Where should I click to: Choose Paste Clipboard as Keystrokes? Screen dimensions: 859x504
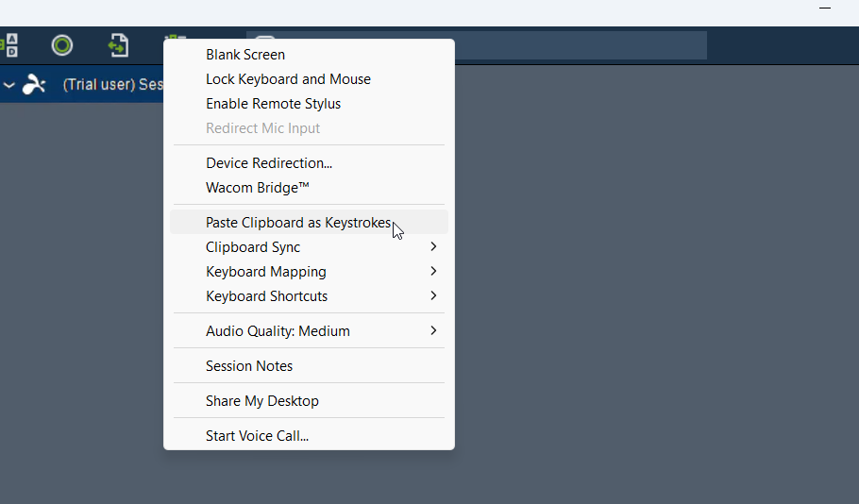click(x=309, y=223)
